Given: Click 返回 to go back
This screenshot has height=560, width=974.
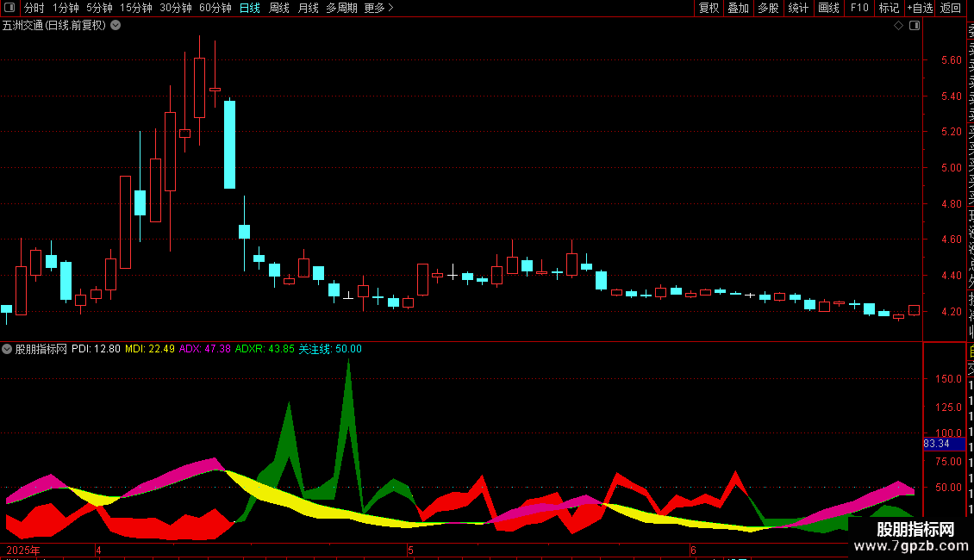Looking at the screenshot, I should click(x=951, y=8).
